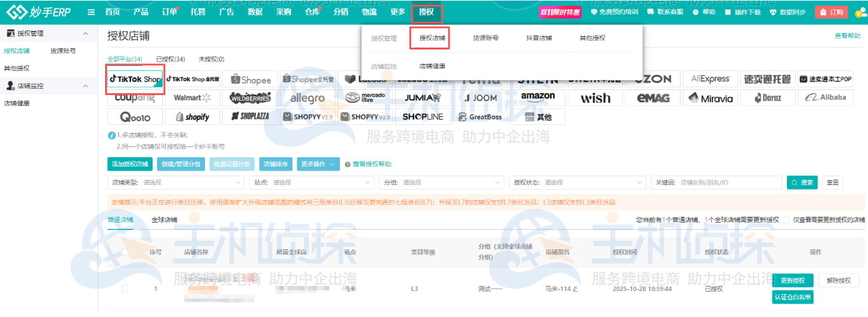Screen dimensions: 868x317
Task: Open 授权店铺 in the 授权 dropdown menu
Action: tap(432, 38)
